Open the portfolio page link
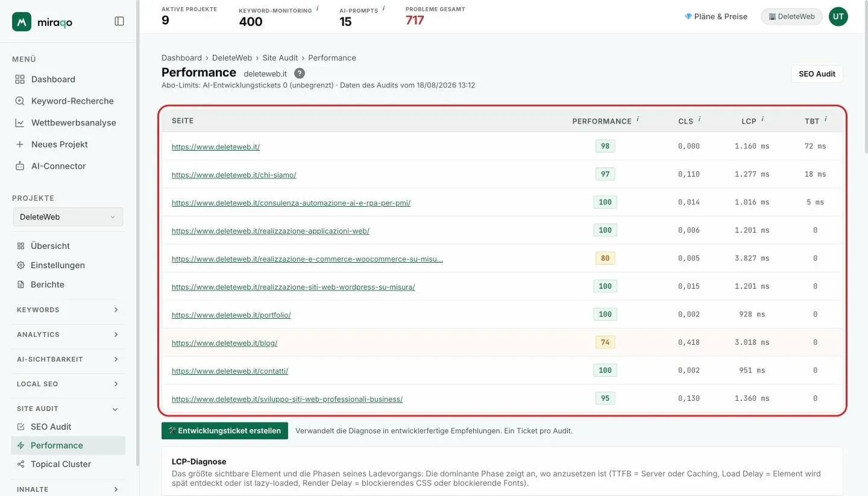868x496 pixels. coord(231,315)
